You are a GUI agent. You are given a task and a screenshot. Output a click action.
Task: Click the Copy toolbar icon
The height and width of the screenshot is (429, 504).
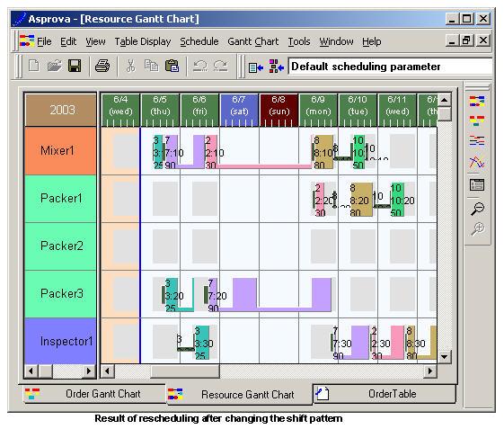tap(151, 66)
